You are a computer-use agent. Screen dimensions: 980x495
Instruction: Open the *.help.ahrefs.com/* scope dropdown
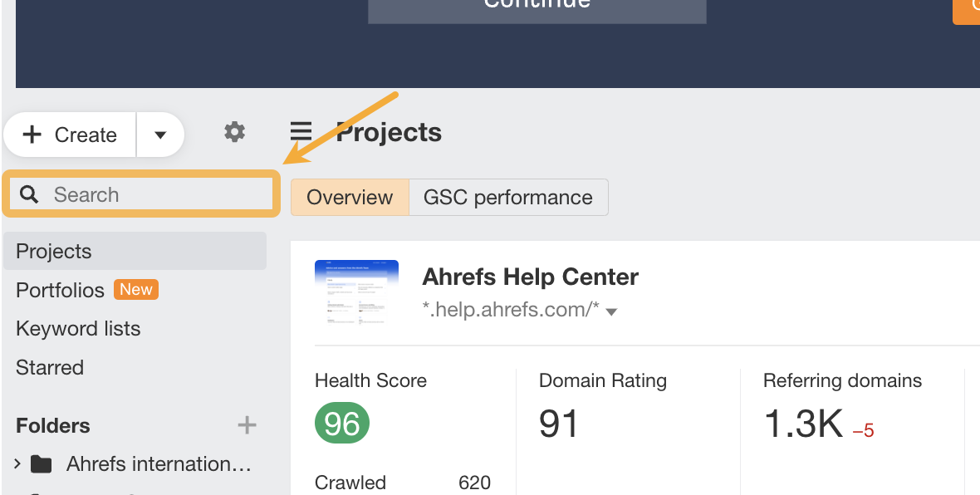click(612, 312)
